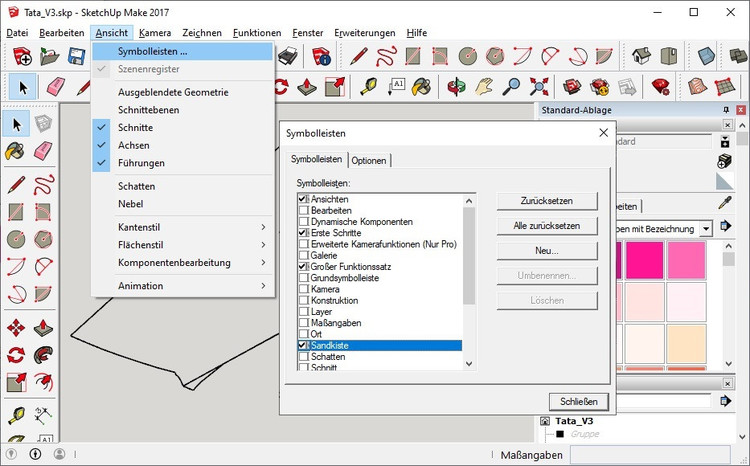Uncheck the Ansichten toolbar checkbox
Screen dimensions: 750x466
[x=302, y=199]
